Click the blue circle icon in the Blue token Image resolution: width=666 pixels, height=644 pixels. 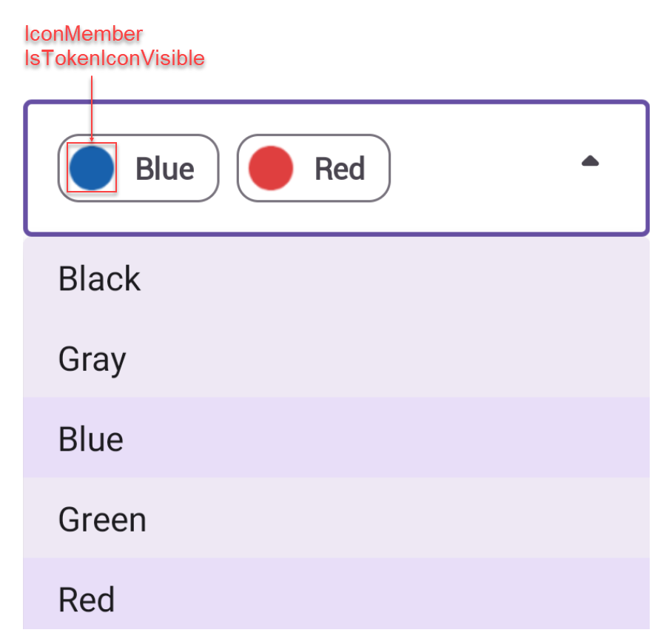coord(92,168)
